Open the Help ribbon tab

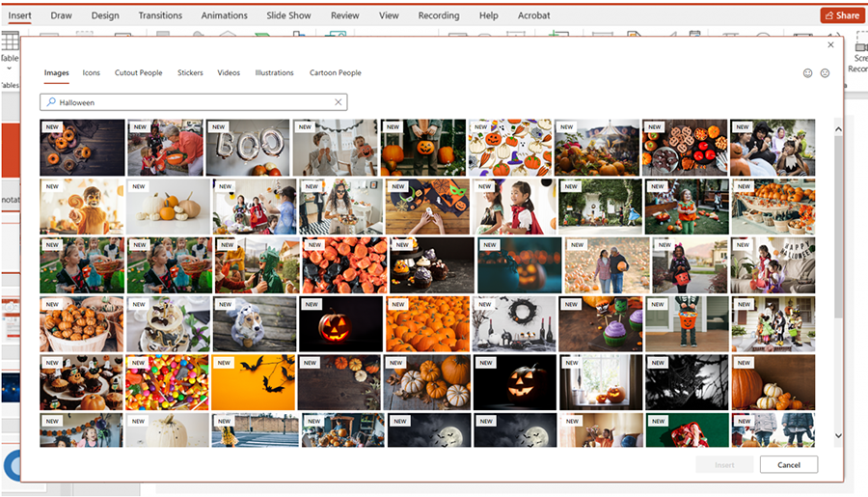(488, 15)
